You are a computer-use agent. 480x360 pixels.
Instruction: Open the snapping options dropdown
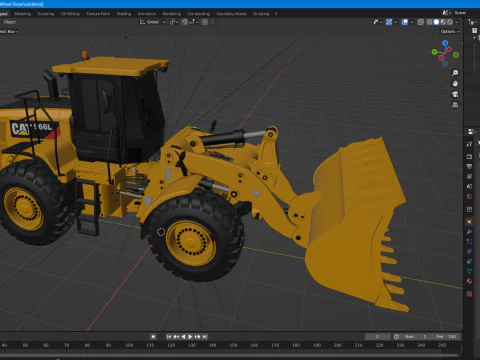click(194, 22)
